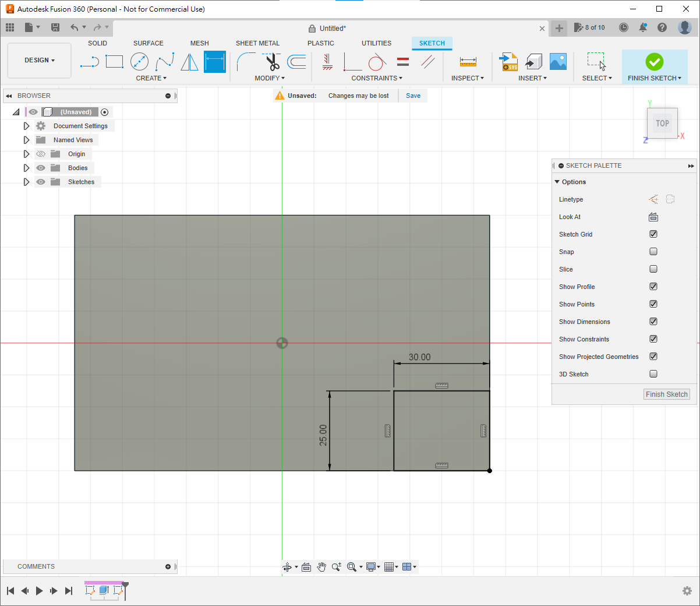
Task: Open the CONSTRAINTS dropdown menu
Action: coord(376,78)
